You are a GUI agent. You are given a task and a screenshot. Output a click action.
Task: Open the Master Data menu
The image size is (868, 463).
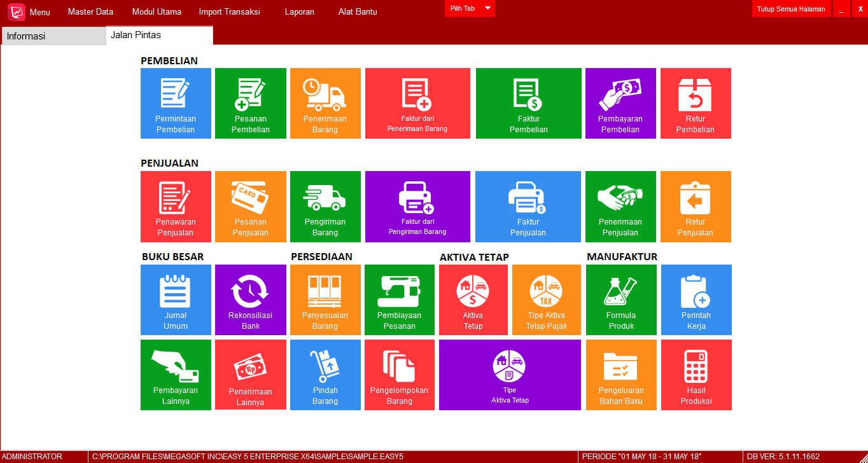click(90, 11)
